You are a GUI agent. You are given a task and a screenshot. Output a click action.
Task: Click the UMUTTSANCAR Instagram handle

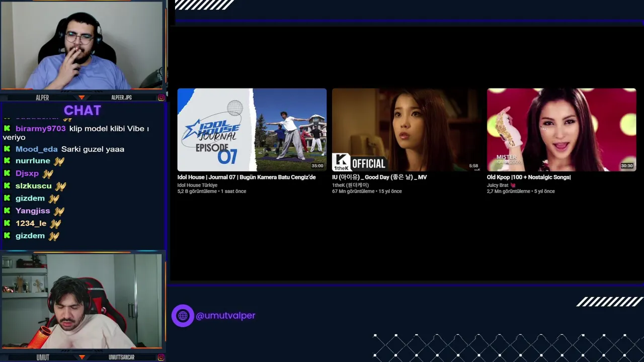click(121, 357)
